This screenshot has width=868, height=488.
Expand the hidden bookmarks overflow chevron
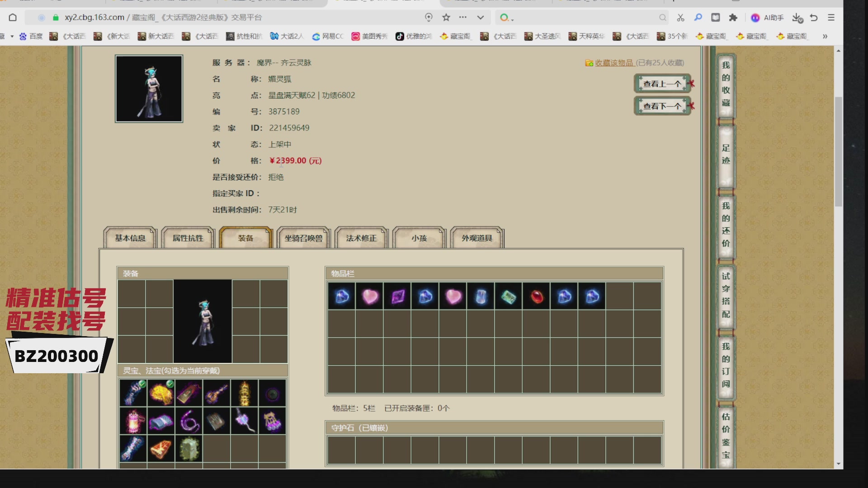(x=825, y=36)
